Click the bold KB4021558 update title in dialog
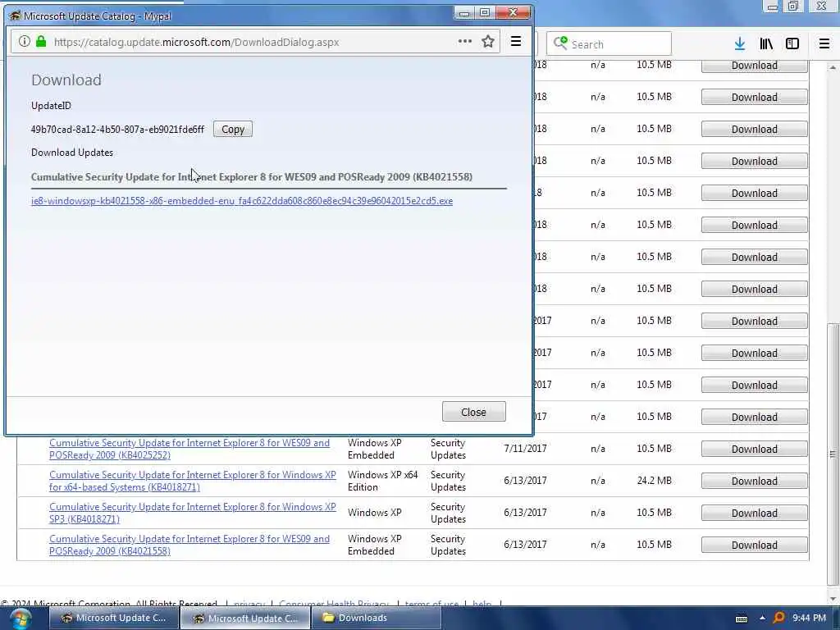The width and height of the screenshot is (840, 630). tap(252, 177)
